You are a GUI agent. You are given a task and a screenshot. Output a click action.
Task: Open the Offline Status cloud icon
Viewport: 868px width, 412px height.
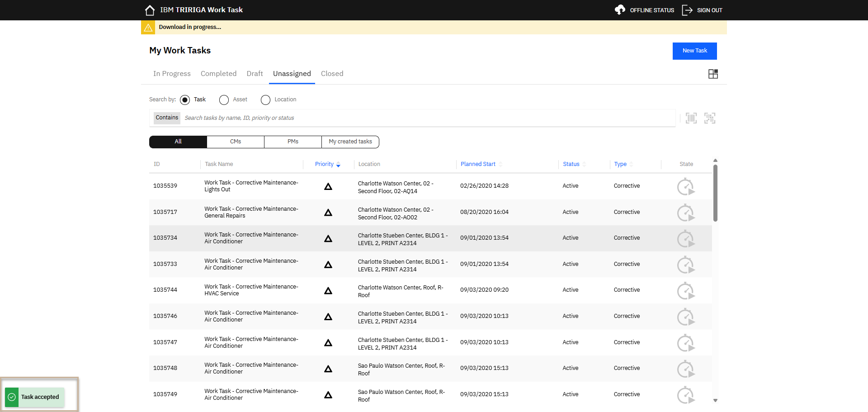tap(620, 9)
